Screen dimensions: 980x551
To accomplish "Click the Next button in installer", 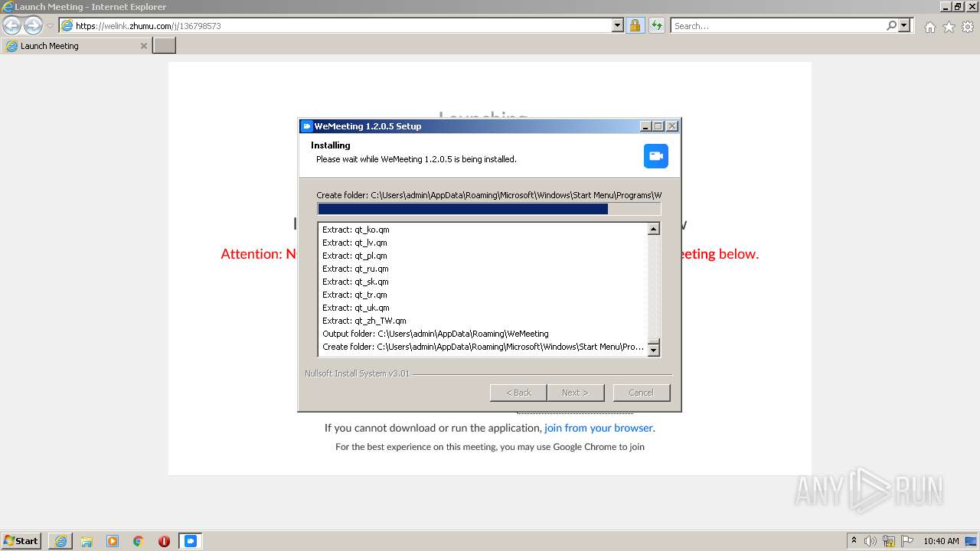I will [x=575, y=393].
